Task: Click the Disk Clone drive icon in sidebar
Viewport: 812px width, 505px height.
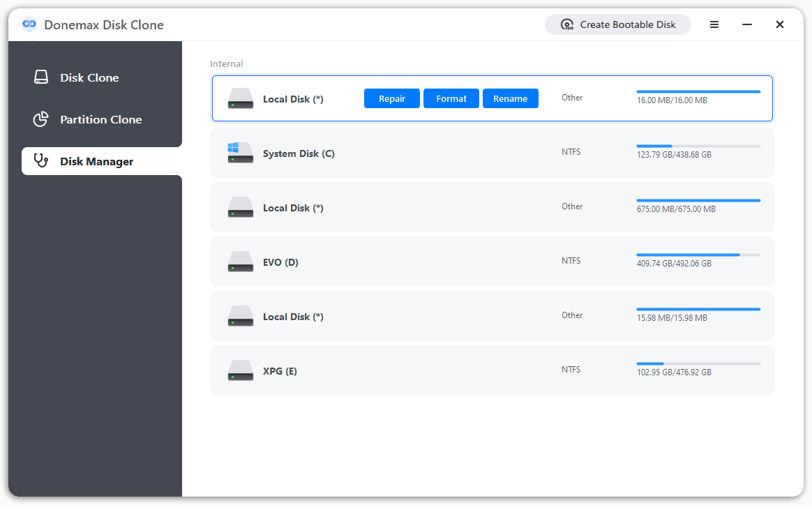Action: click(41, 77)
